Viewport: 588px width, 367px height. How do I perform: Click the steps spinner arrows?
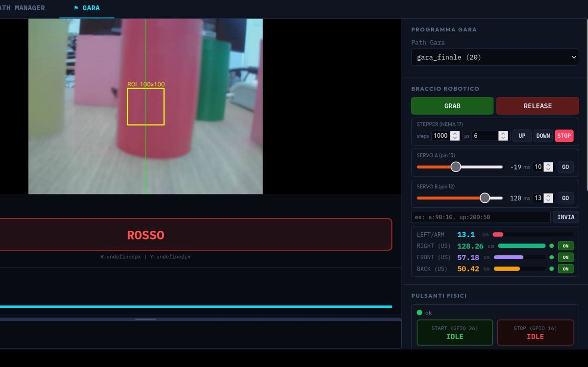(455, 136)
